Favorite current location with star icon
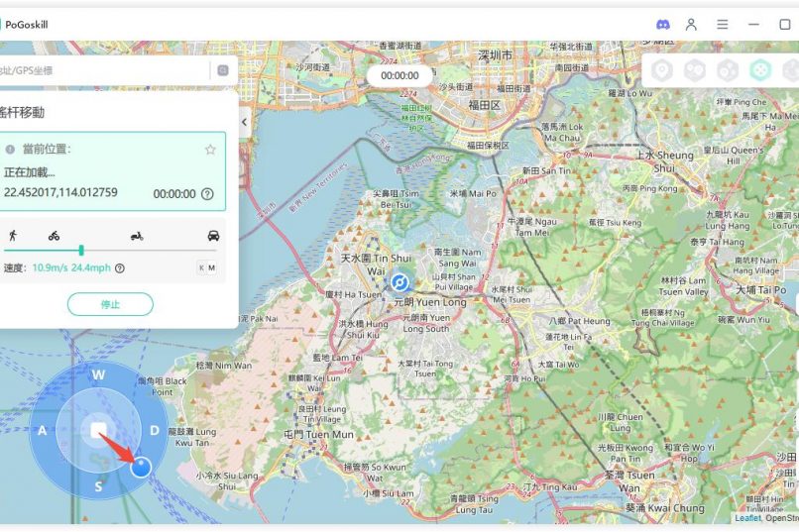The image size is (799, 532). click(x=210, y=150)
